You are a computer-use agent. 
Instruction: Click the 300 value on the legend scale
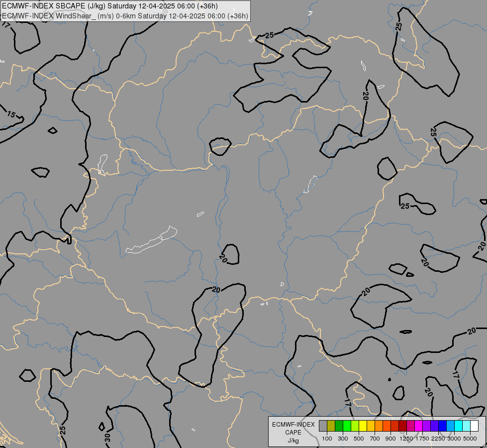(343, 439)
